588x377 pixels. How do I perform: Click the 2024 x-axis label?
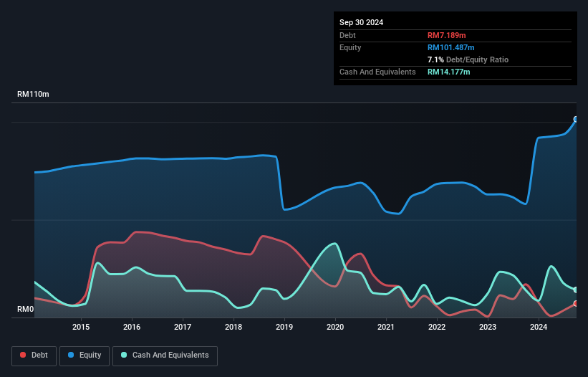click(539, 327)
